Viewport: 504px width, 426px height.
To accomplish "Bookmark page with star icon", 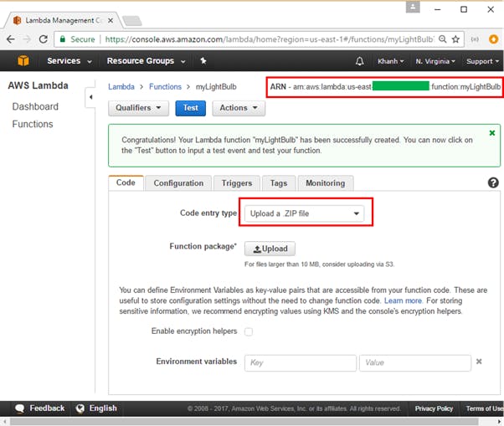I will click(455, 39).
